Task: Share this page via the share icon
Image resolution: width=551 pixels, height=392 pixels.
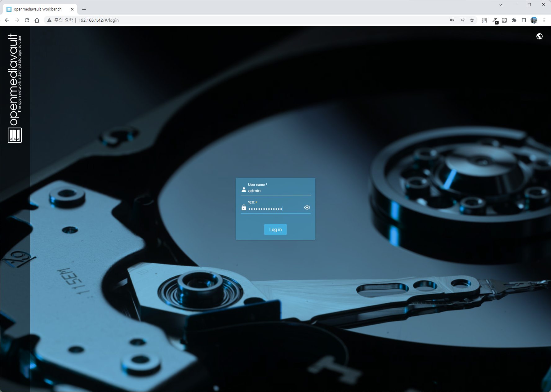Action: [462, 20]
